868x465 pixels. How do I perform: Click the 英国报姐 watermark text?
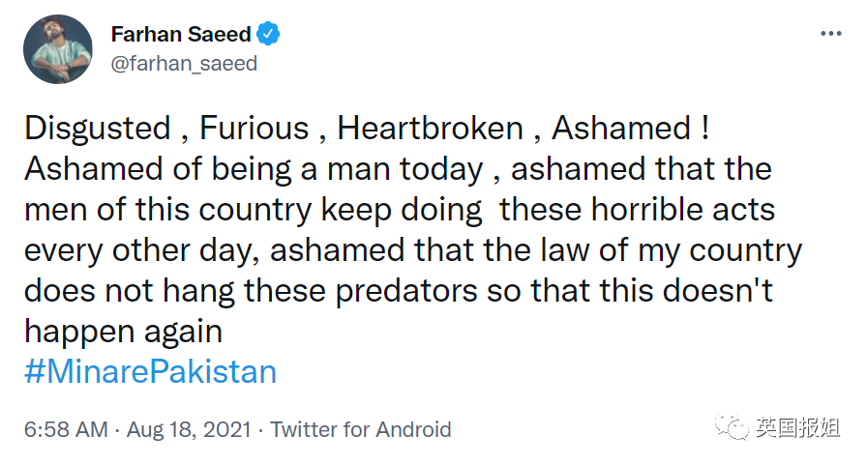pos(798,427)
